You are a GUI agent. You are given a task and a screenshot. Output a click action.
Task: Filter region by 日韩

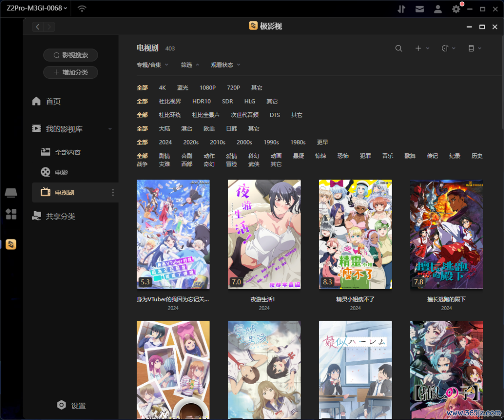(x=231, y=129)
